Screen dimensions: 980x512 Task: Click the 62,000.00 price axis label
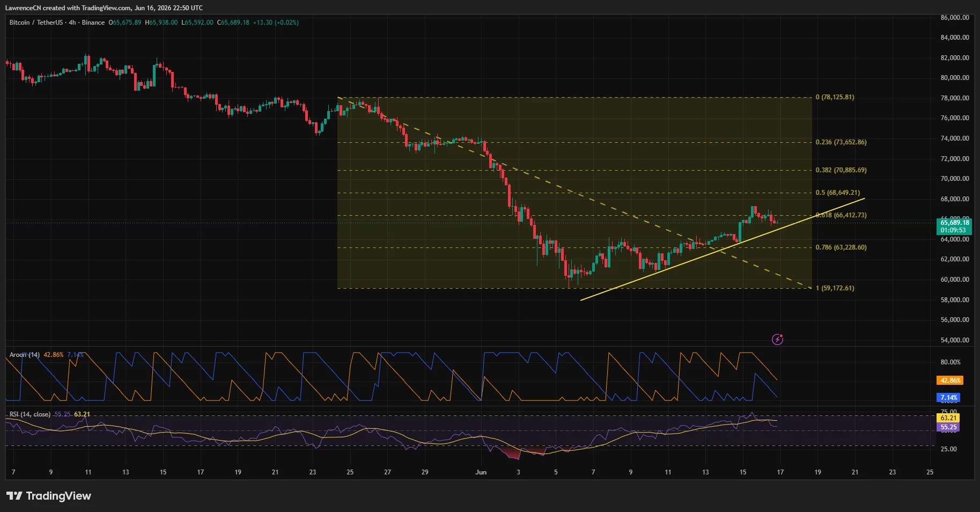tap(955, 259)
